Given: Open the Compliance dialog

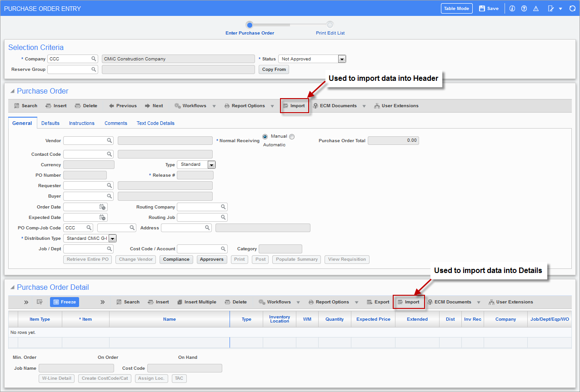Looking at the screenshot, I should pyautogui.click(x=176, y=259).
